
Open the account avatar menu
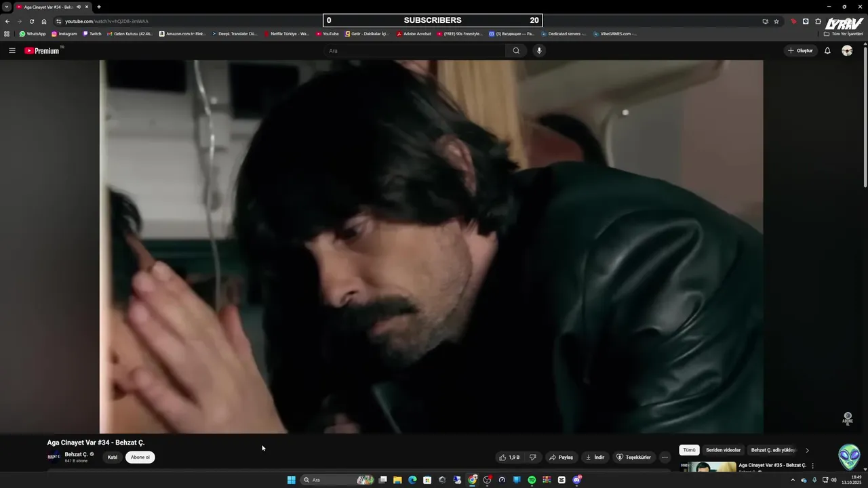847,51
